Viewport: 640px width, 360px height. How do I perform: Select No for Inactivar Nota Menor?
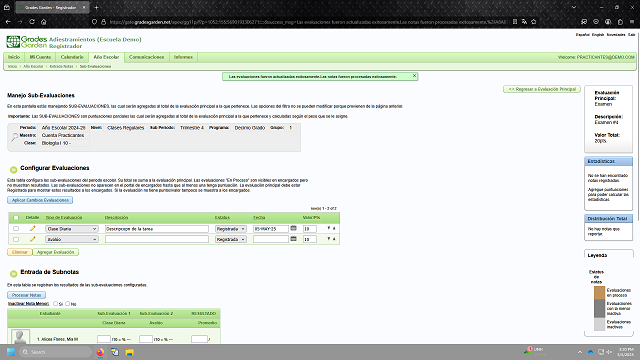(x=68, y=303)
